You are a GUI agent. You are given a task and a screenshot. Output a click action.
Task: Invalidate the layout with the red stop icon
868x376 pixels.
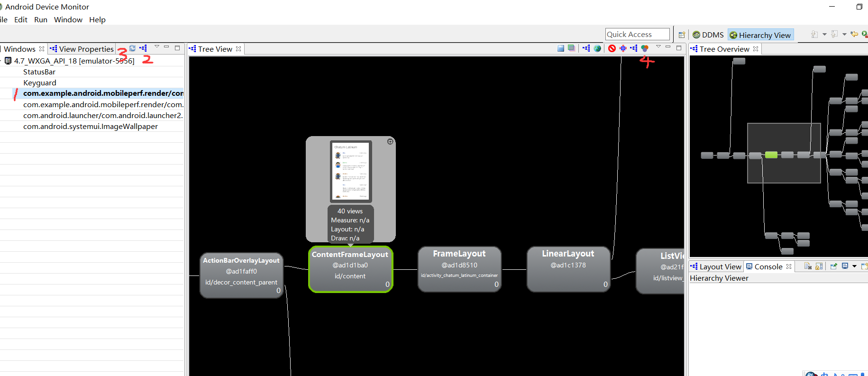tap(612, 48)
